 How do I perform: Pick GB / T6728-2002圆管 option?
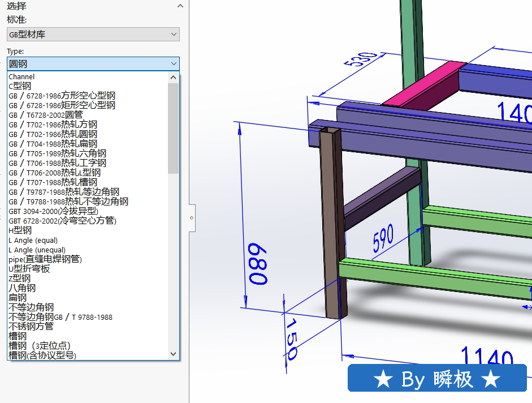point(45,115)
